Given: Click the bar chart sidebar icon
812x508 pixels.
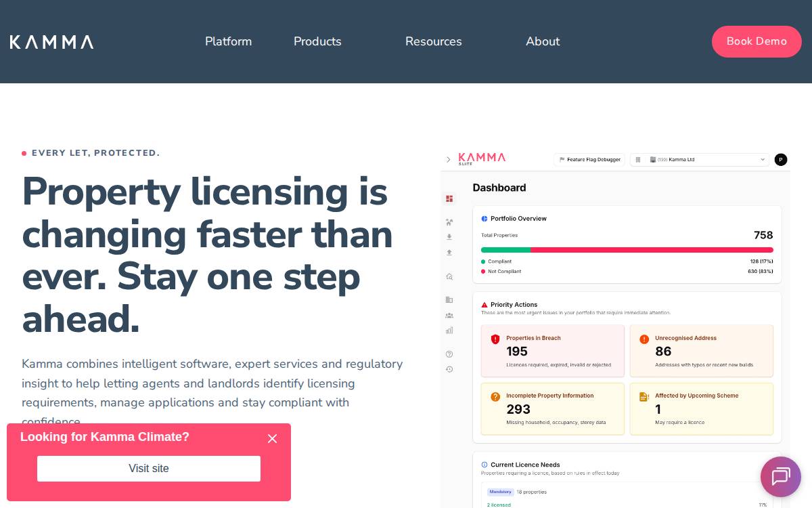Looking at the screenshot, I should coord(449,331).
